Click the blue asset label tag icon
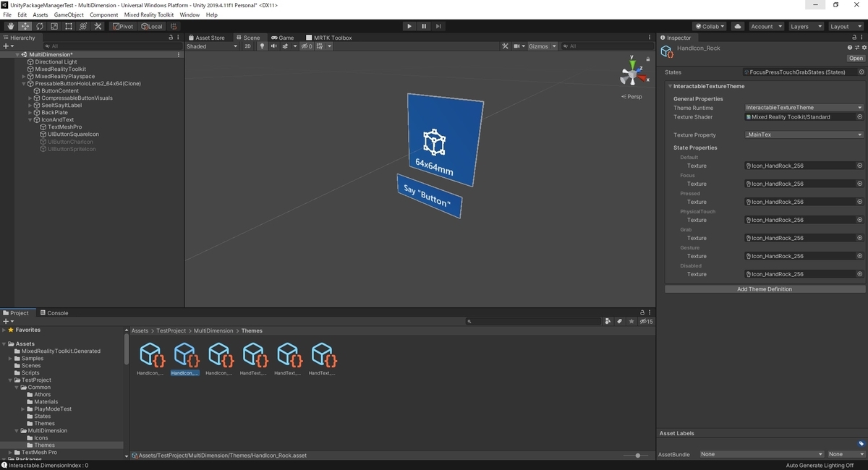 pos(861,443)
